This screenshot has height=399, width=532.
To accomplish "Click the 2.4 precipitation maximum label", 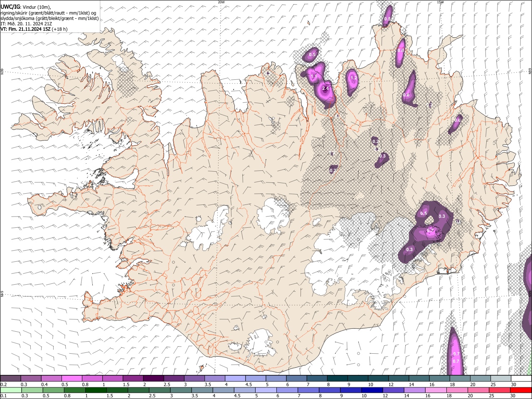I will click(x=325, y=88).
